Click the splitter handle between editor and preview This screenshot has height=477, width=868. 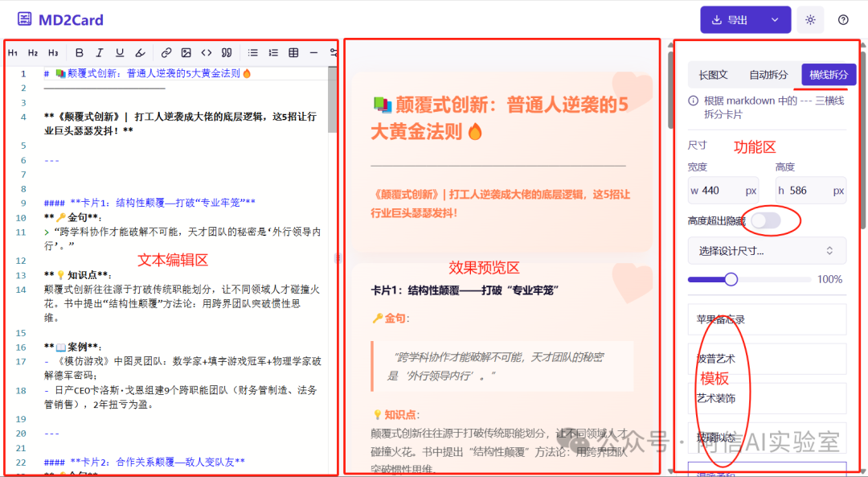[x=338, y=257]
